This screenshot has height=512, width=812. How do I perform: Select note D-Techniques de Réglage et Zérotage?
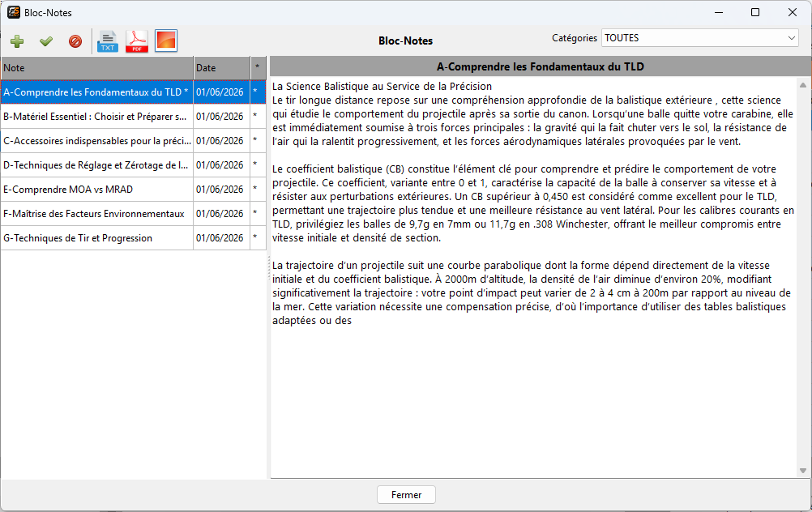[x=96, y=165]
